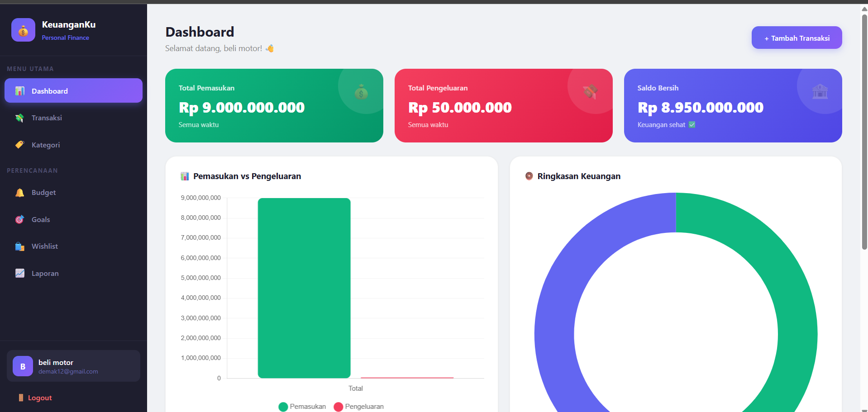Click money bag icon on Total Pemasukan card
Screen dimensions: 868x412
click(x=361, y=92)
